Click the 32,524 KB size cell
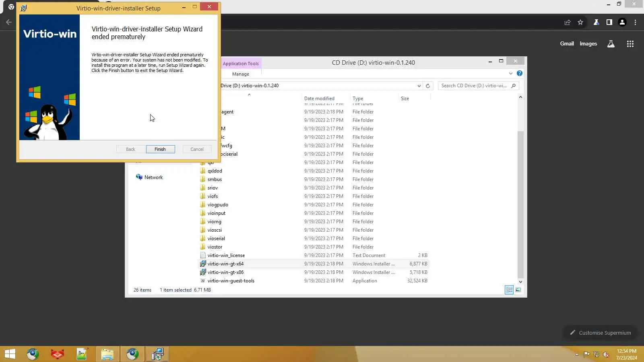Viewport: 644px width, 362px height. (x=417, y=281)
